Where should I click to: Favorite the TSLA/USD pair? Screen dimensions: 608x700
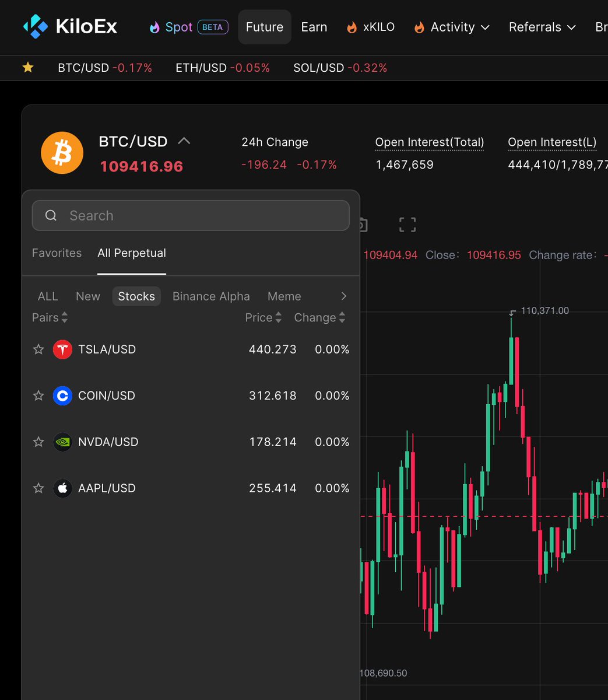pyautogui.click(x=38, y=349)
